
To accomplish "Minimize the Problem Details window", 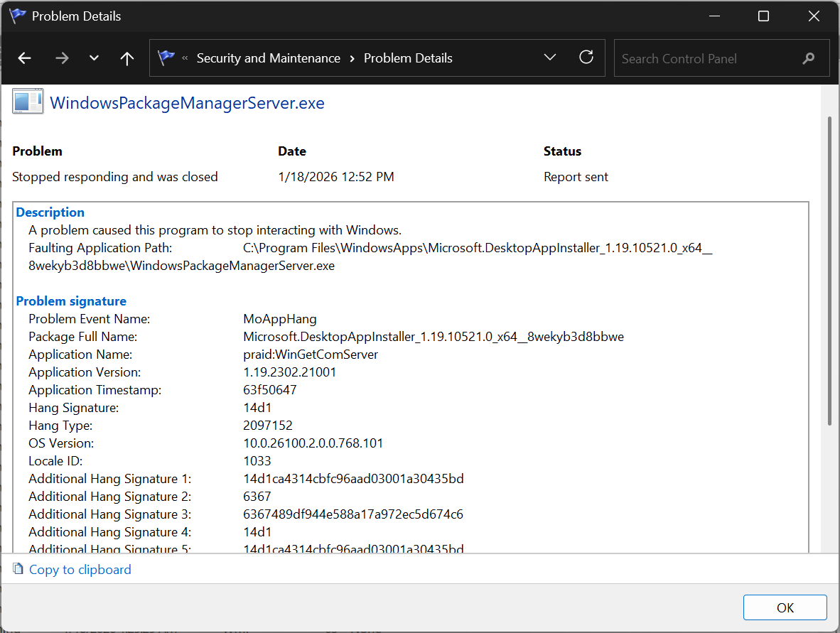I will click(x=714, y=16).
